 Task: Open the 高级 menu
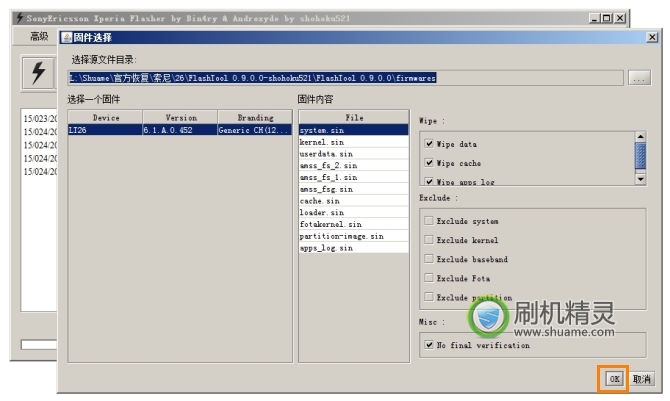39,37
